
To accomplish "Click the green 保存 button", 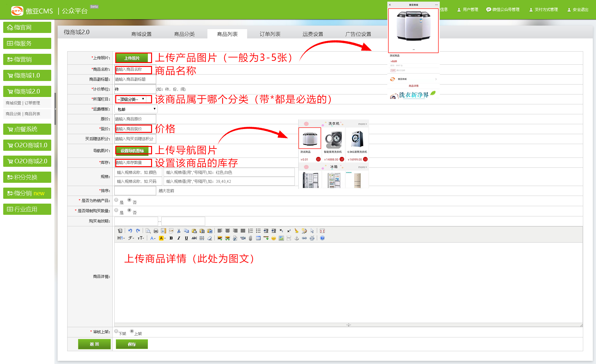I will [x=132, y=344].
